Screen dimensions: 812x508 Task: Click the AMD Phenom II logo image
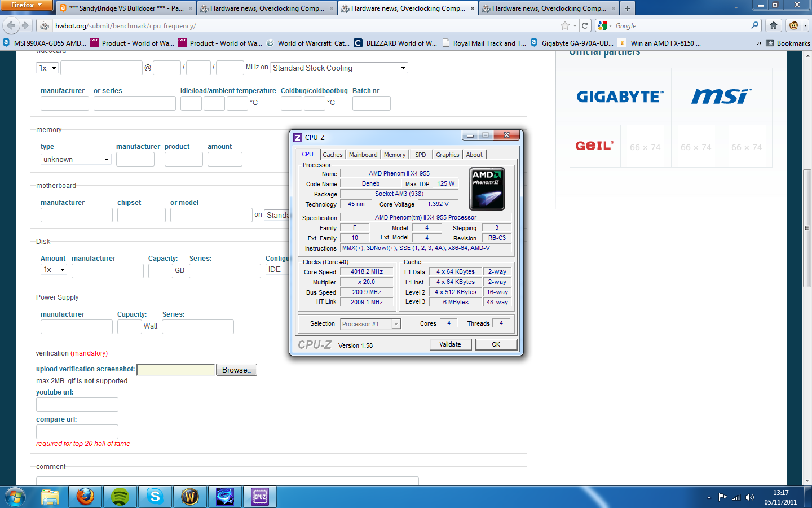[487, 189]
